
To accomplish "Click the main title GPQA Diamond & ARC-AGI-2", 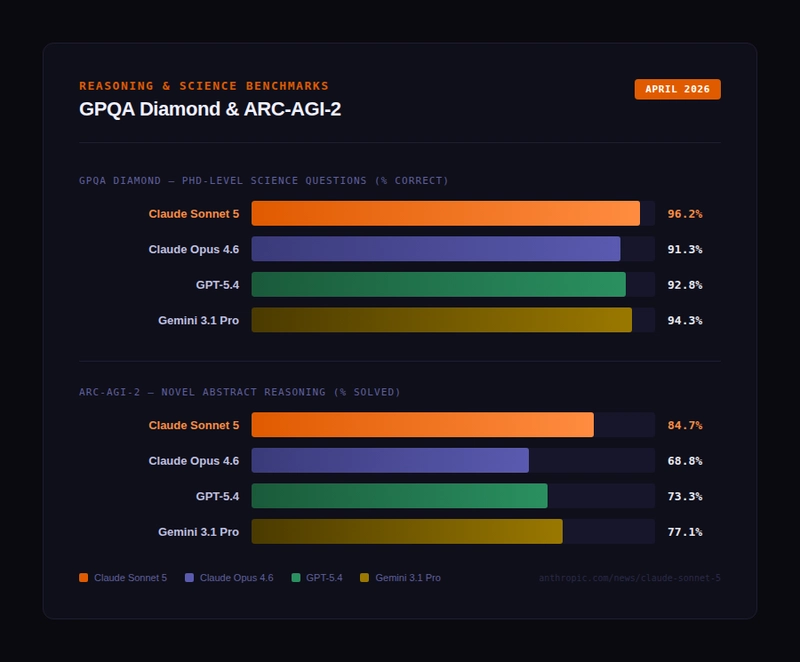I will coord(210,109).
